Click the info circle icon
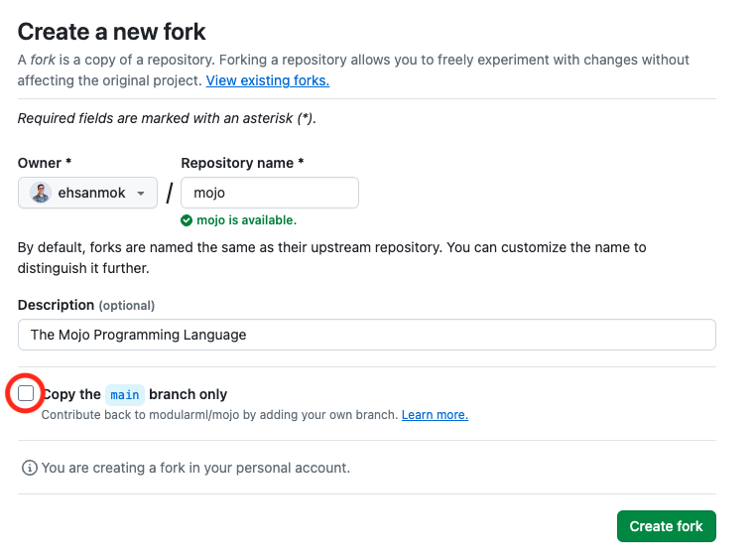Viewport: 756px width, 559px height. pyautogui.click(x=30, y=468)
